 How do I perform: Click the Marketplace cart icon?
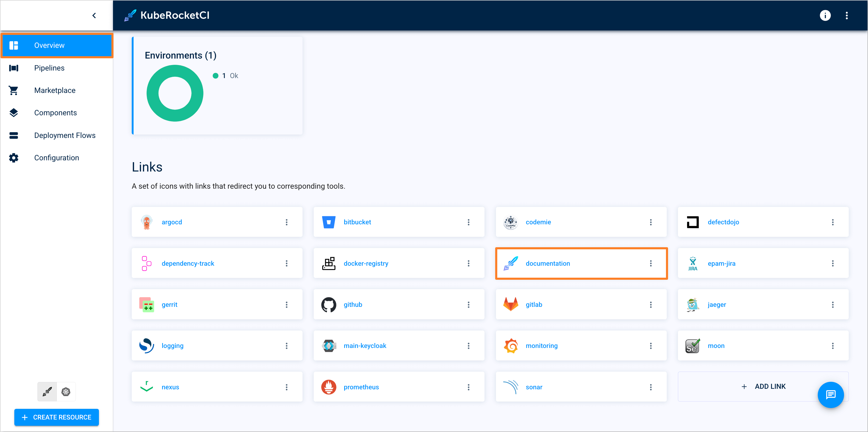(x=14, y=90)
